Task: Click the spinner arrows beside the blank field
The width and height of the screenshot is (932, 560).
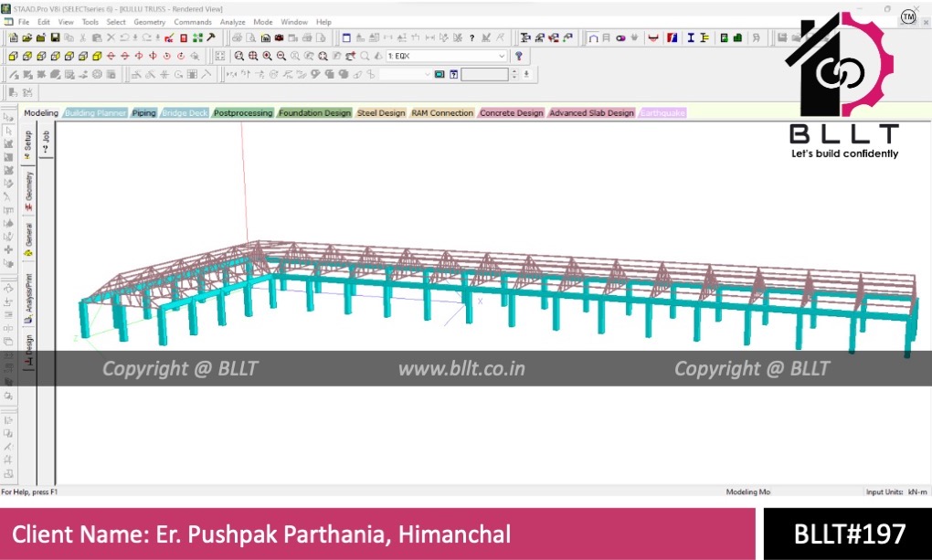Action: point(514,74)
